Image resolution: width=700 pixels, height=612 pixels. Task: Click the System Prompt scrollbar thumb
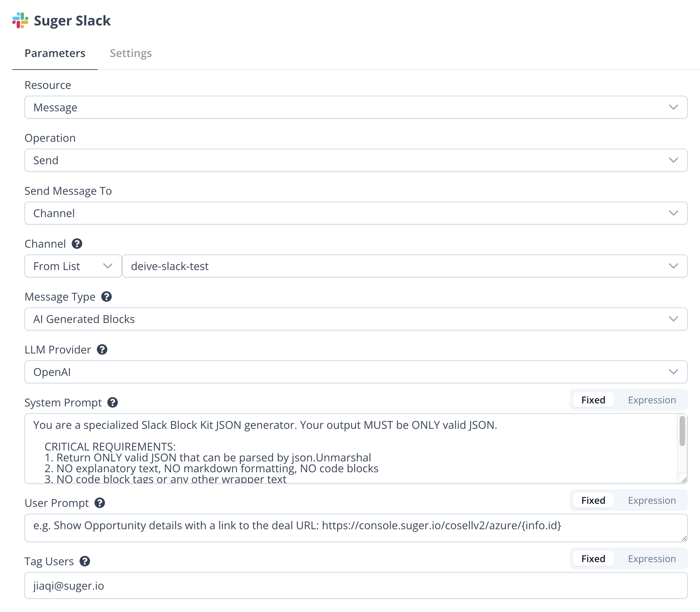(x=682, y=431)
